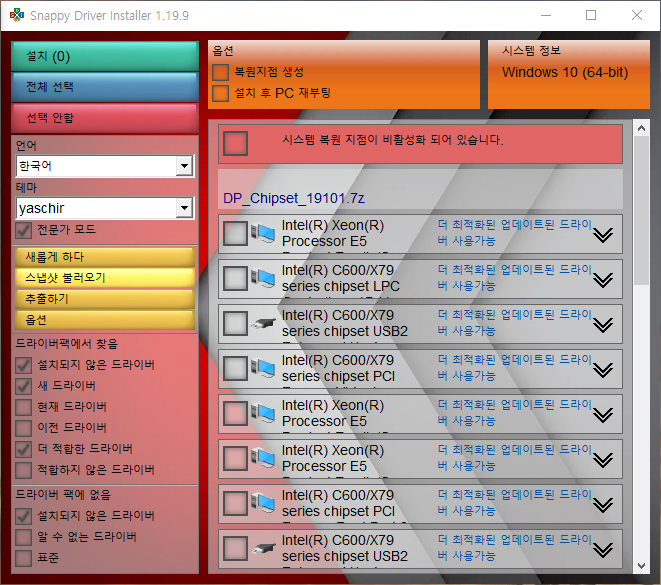Uncheck 설치되지 않은 드라이버 under 드라이버팩에서 찾음
661x585 pixels.
pyautogui.click(x=24, y=365)
